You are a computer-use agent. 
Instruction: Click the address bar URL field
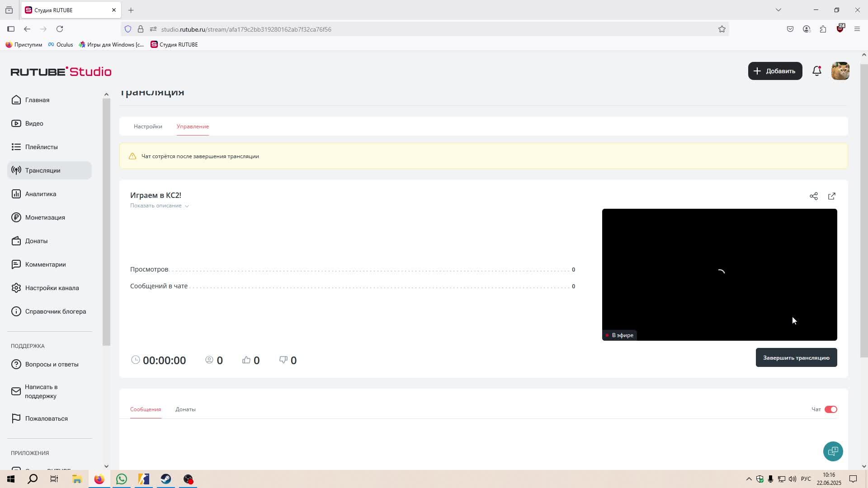click(425, 29)
